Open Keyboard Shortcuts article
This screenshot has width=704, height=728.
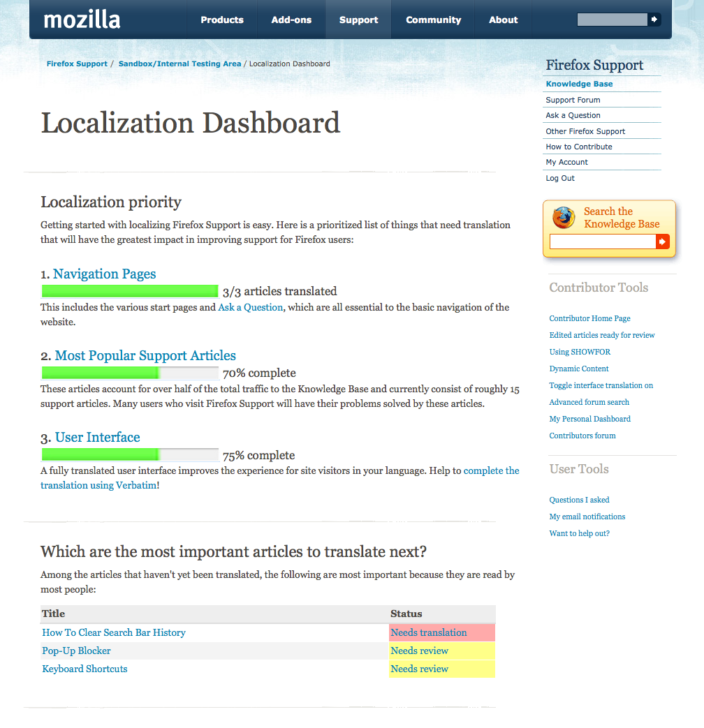pos(85,669)
